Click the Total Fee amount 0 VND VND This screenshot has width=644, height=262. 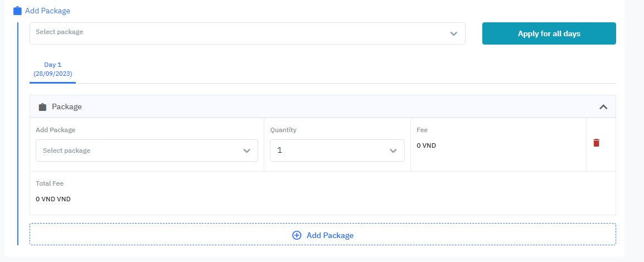[53, 199]
